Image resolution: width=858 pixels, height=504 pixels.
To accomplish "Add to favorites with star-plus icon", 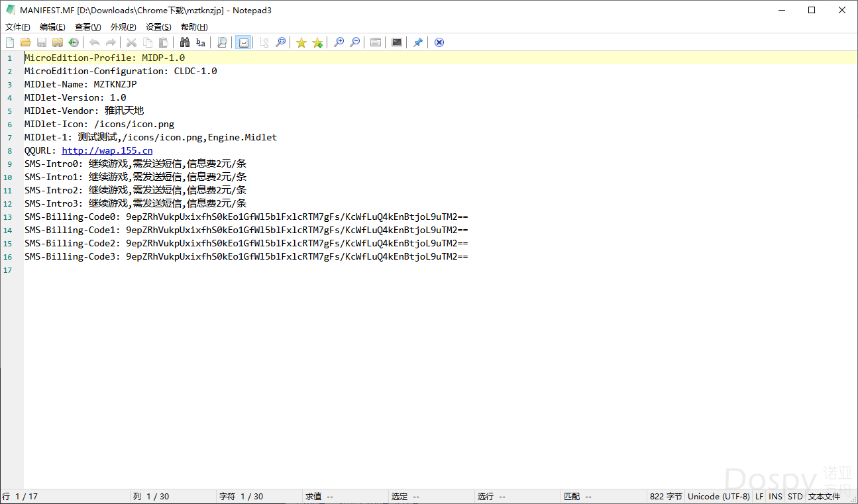I will pyautogui.click(x=317, y=42).
